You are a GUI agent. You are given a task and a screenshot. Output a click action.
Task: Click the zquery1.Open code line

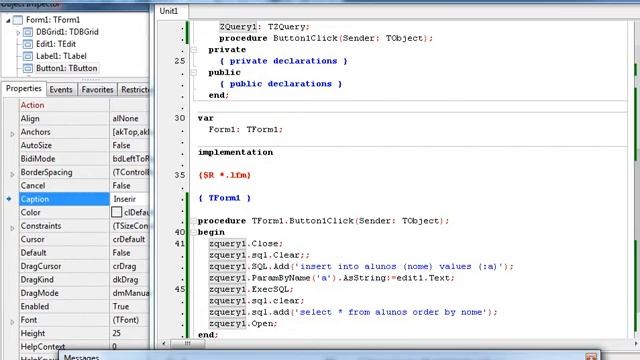click(243, 323)
